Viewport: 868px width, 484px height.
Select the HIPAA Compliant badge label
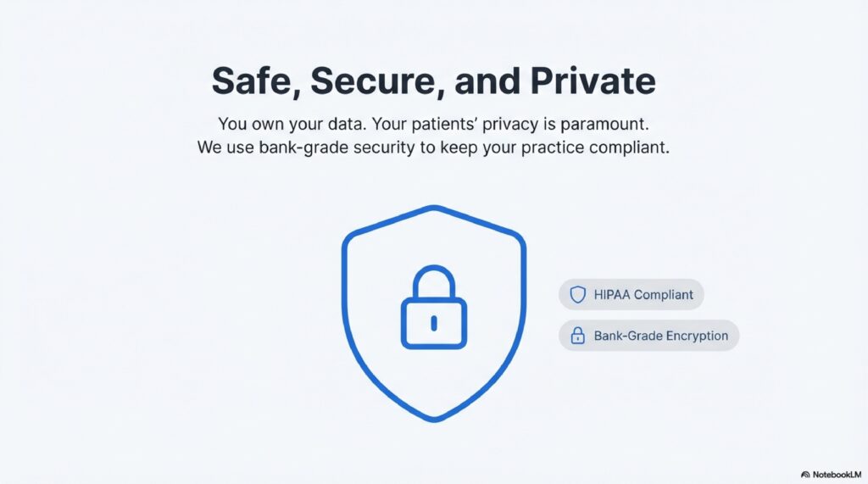643,295
